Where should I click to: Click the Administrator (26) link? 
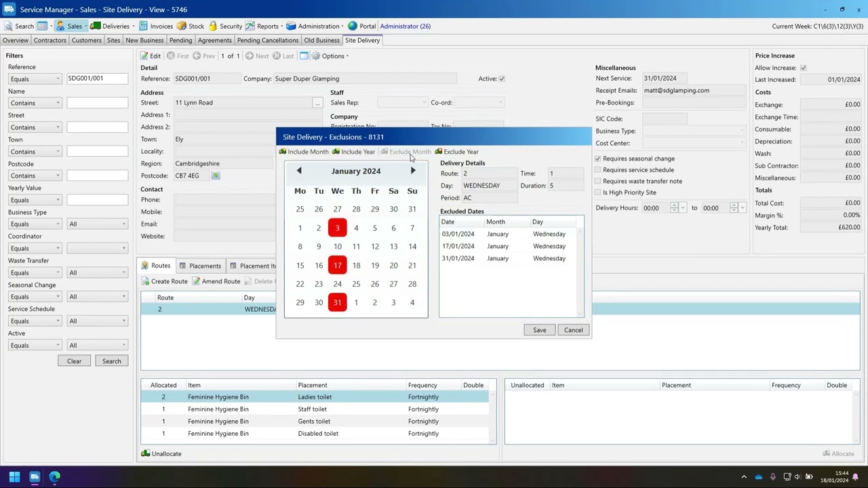click(x=406, y=26)
